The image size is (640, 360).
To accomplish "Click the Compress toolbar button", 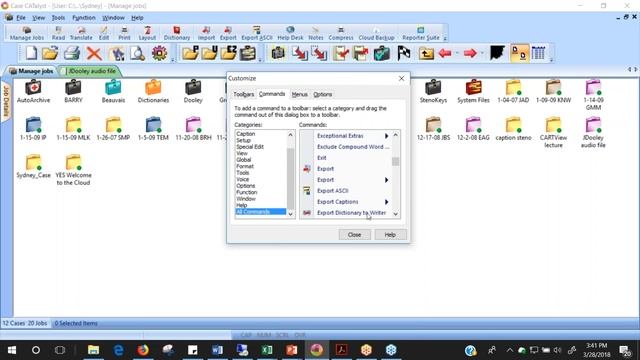I will (x=341, y=33).
